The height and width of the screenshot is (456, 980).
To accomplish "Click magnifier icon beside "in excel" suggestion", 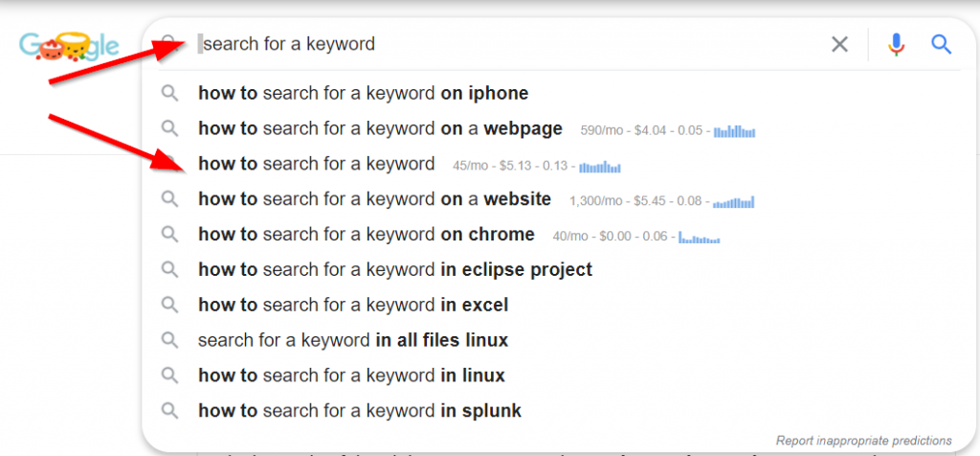I will point(169,306).
